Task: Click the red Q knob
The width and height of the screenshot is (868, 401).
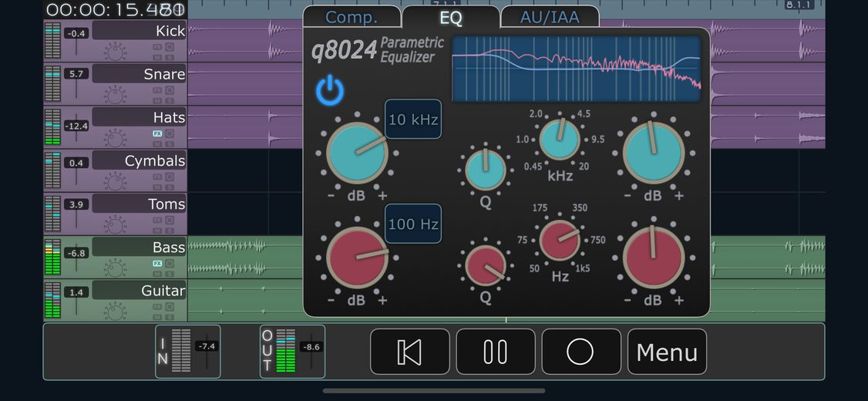Action: pyautogui.click(x=486, y=266)
